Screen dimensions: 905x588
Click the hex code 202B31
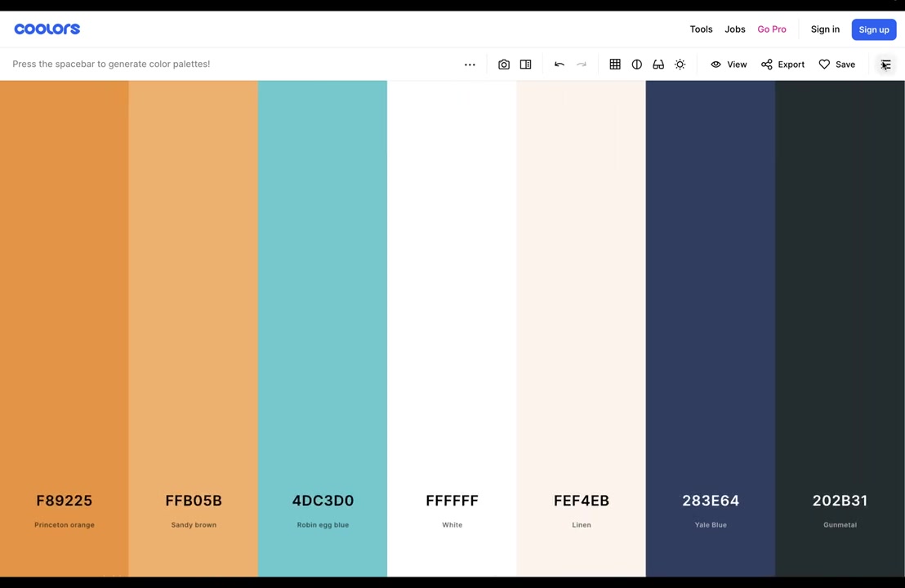840,501
